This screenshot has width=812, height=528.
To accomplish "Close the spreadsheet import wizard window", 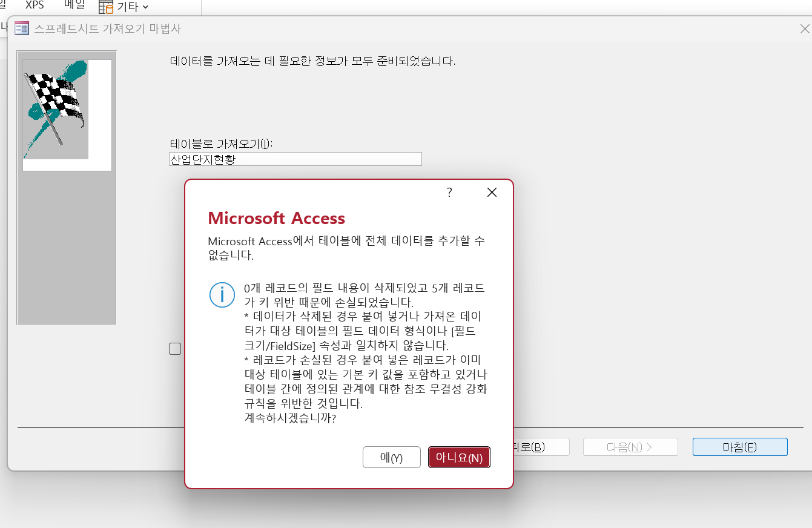I will (805, 28).
